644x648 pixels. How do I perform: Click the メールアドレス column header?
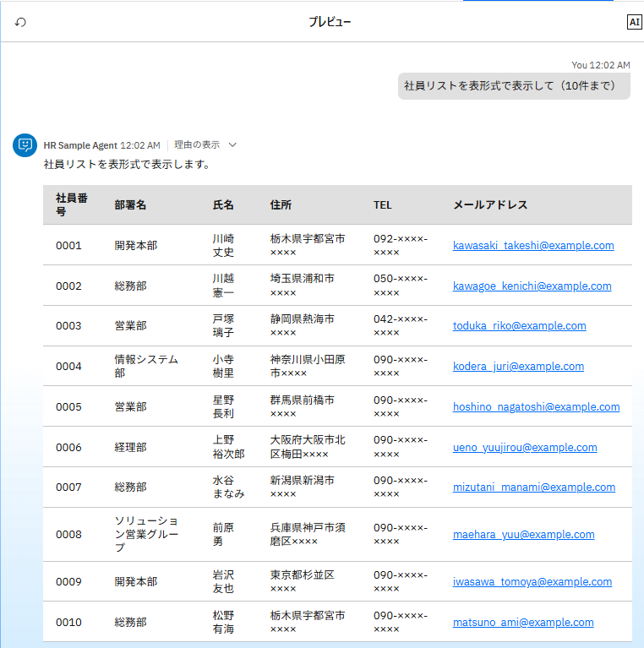490,205
